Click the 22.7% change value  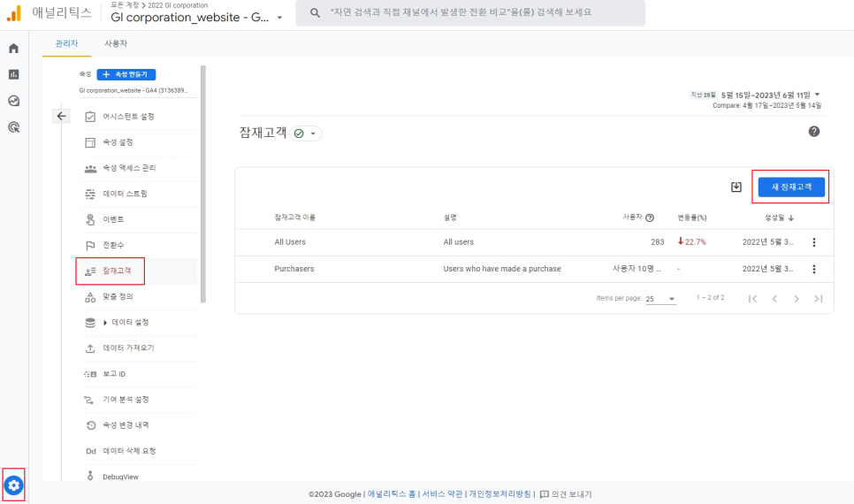(691, 242)
